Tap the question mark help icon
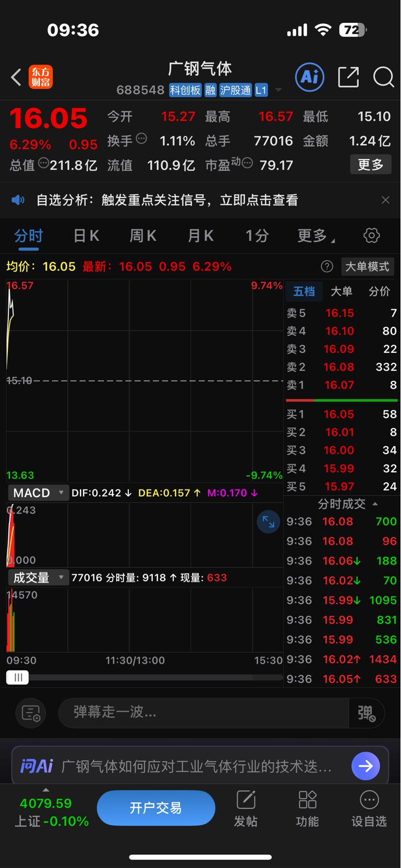This screenshot has height=868, width=401. [327, 267]
